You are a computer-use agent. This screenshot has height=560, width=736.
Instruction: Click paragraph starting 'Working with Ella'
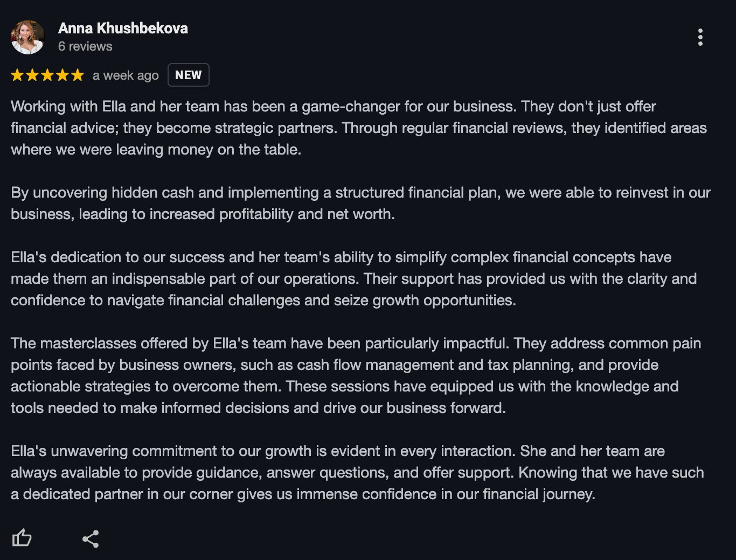click(x=359, y=128)
